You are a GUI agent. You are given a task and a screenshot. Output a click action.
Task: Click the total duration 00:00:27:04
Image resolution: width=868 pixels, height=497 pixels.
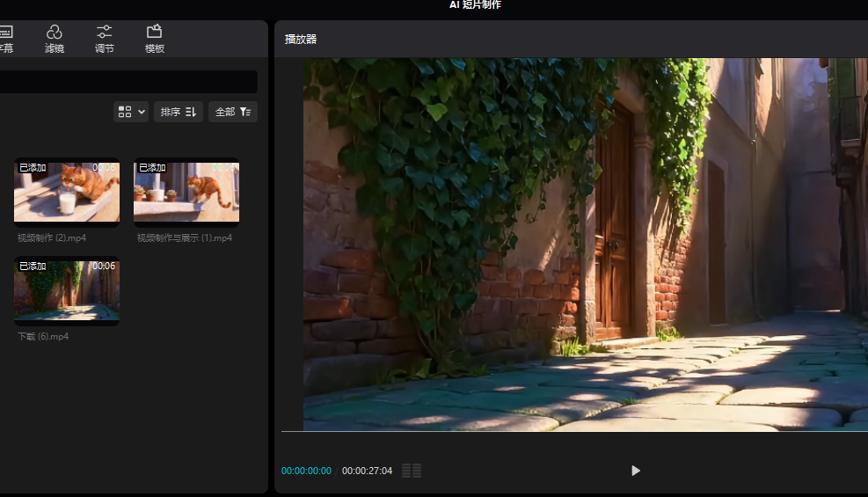tap(367, 471)
